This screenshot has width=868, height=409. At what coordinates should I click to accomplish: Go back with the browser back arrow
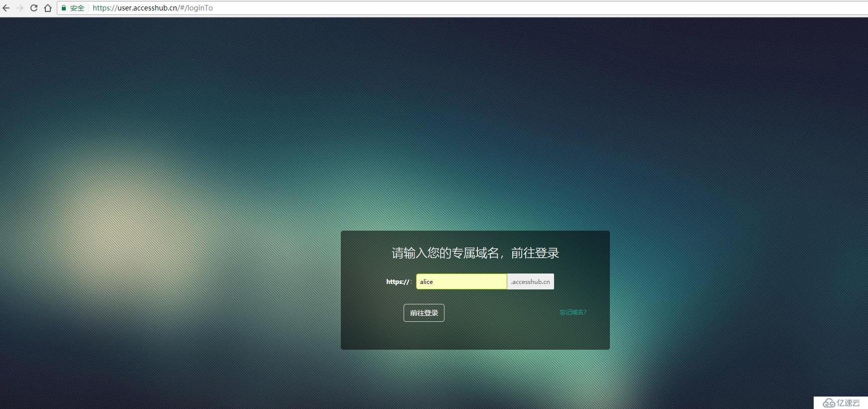[x=6, y=8]
